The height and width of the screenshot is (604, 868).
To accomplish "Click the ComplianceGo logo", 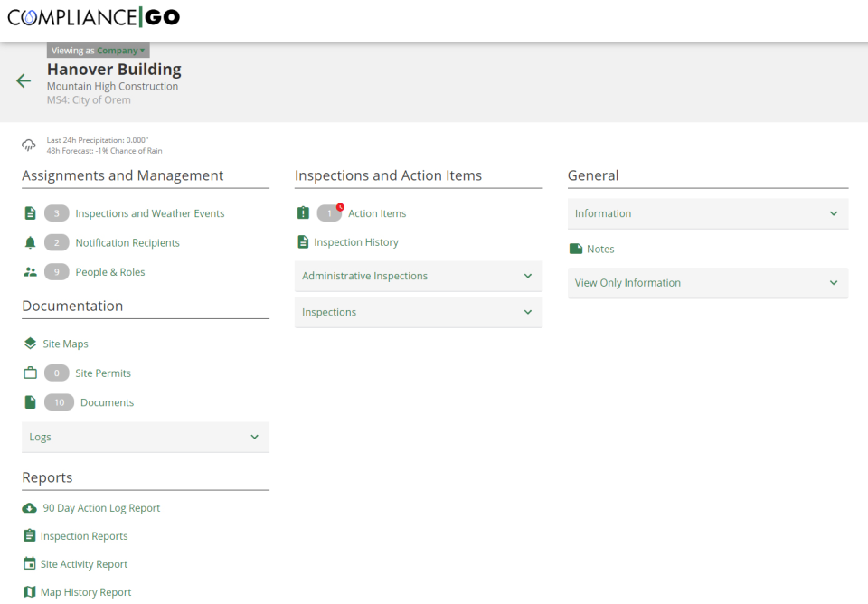I will click(x=93, y=17).
